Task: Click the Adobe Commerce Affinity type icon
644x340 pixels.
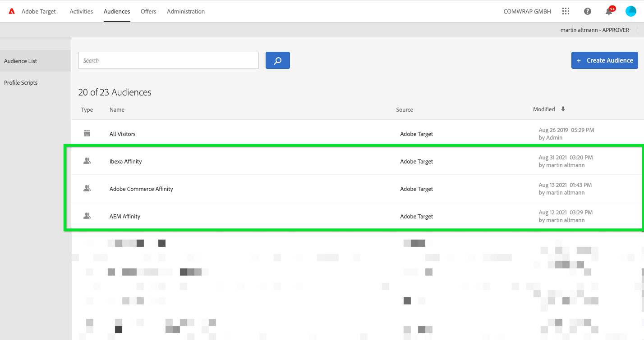Action: 87,188
